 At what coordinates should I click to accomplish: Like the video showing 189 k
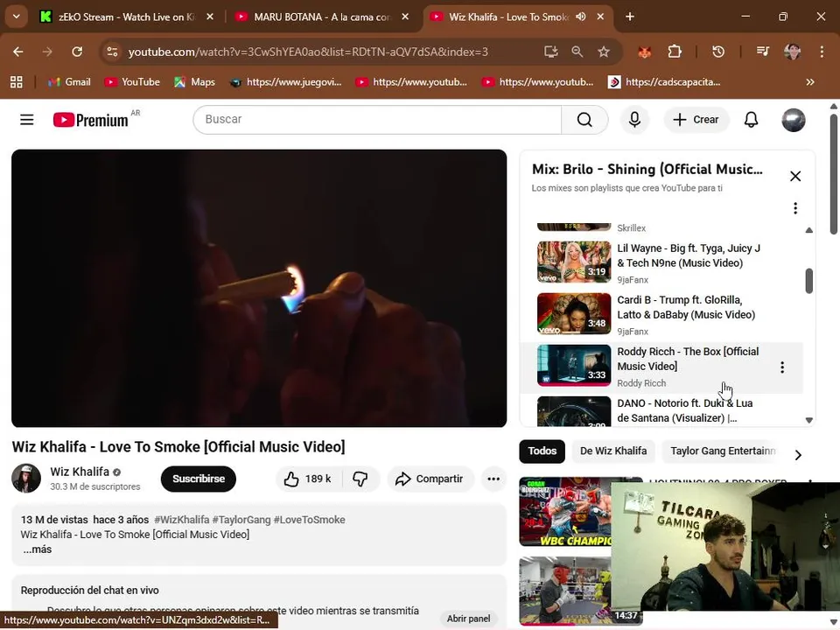(308, 479)
